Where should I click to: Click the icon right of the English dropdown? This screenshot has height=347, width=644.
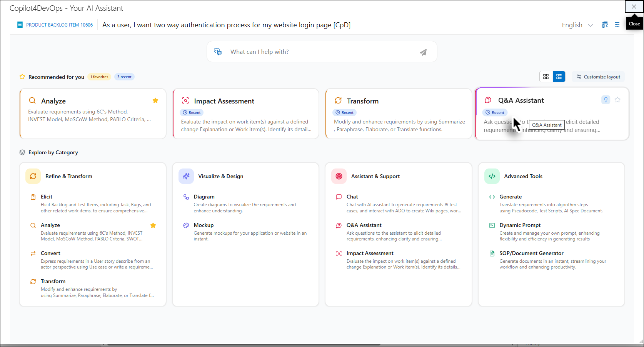click(x=605, y=25)
